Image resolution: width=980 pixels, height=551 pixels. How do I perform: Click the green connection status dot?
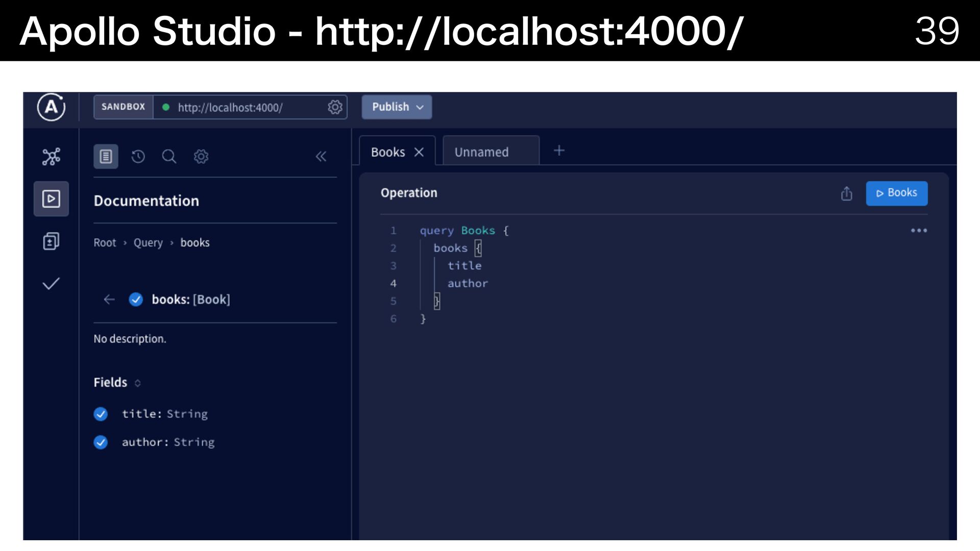(x=166, y=107)
